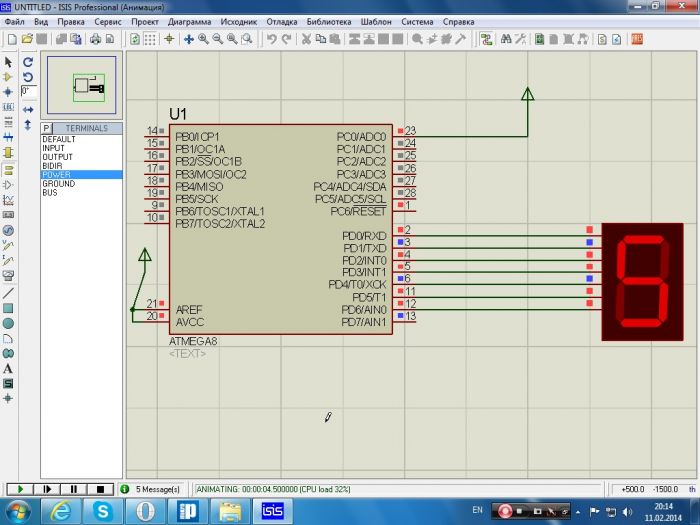Select generator mode

point(8,230)
